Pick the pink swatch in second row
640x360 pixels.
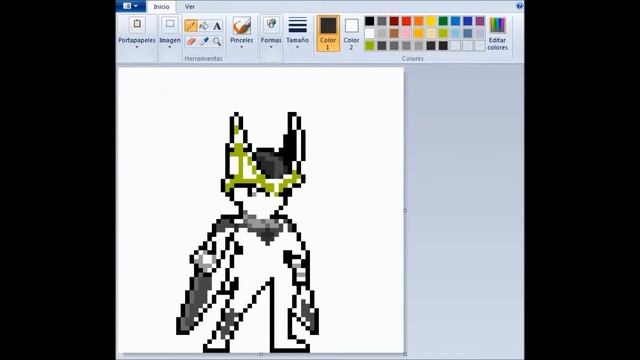click(406, 33)
